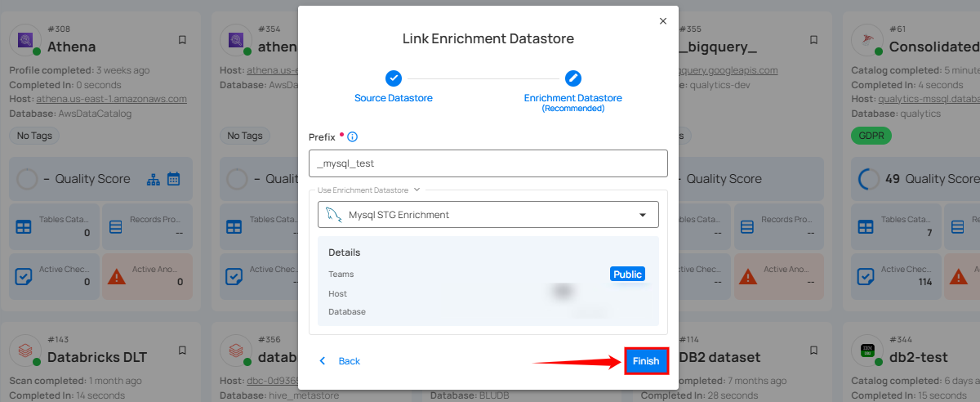The image size is (980, 402).
Task: Edit the Prefix field containing _mysql_test
Action: coord(488,163)
